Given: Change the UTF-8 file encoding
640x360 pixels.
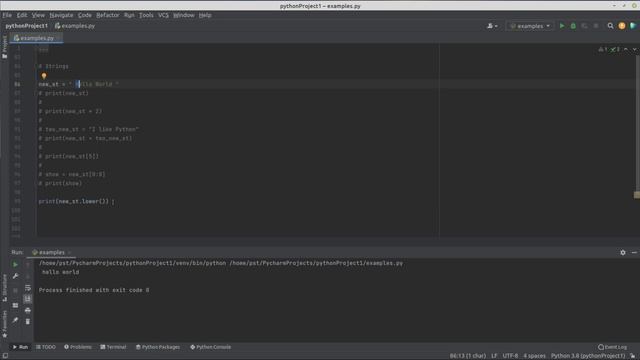Looking at the screenshot, I should (x=510, y=356).
